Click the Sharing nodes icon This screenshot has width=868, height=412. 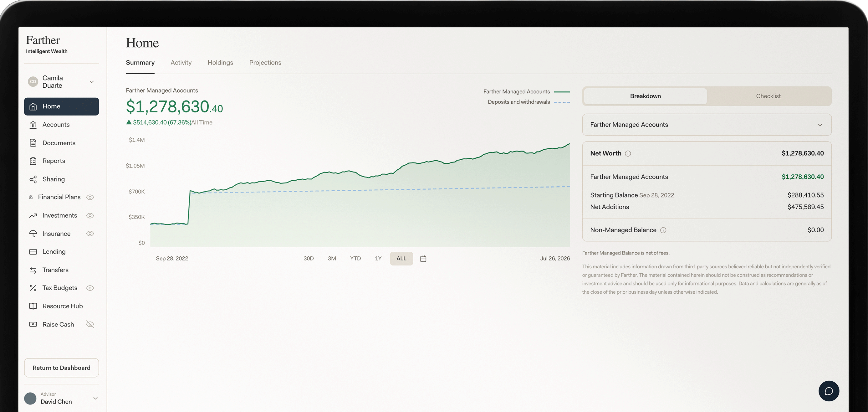[33, 179]
